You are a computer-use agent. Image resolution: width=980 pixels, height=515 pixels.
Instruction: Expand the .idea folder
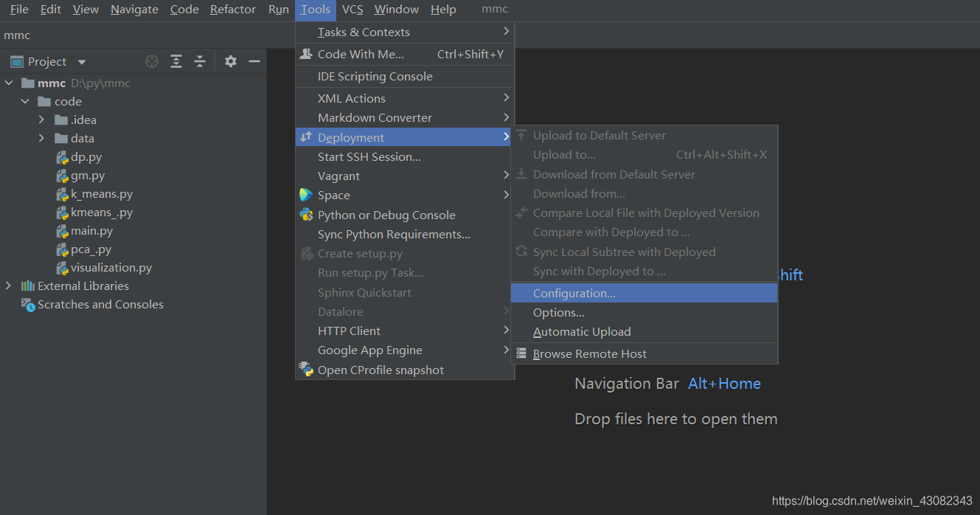(42, 120)
